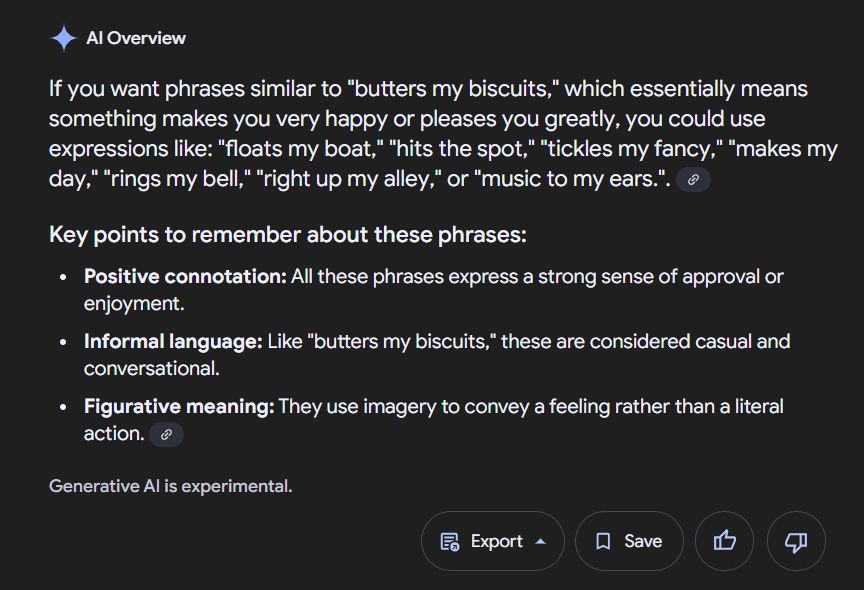
Task: Click "Generative AI is experimental." notice
Action: point(171,486)
